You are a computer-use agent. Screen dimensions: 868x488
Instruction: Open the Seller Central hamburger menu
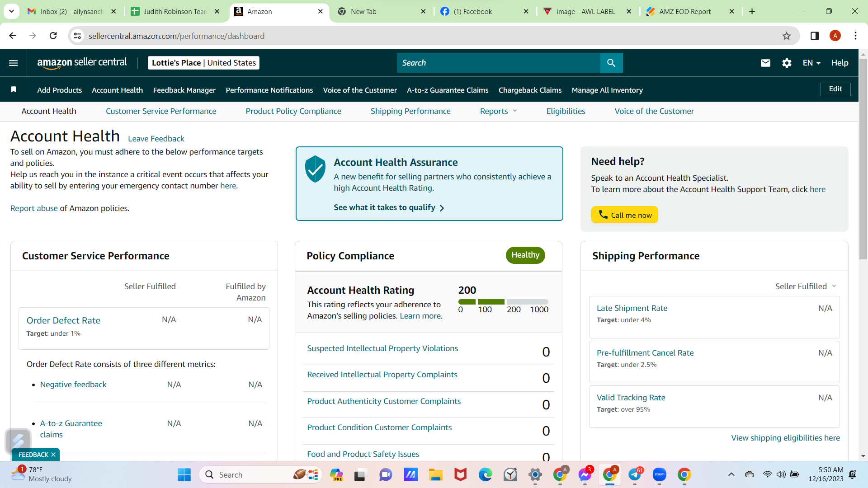(14, 63)
